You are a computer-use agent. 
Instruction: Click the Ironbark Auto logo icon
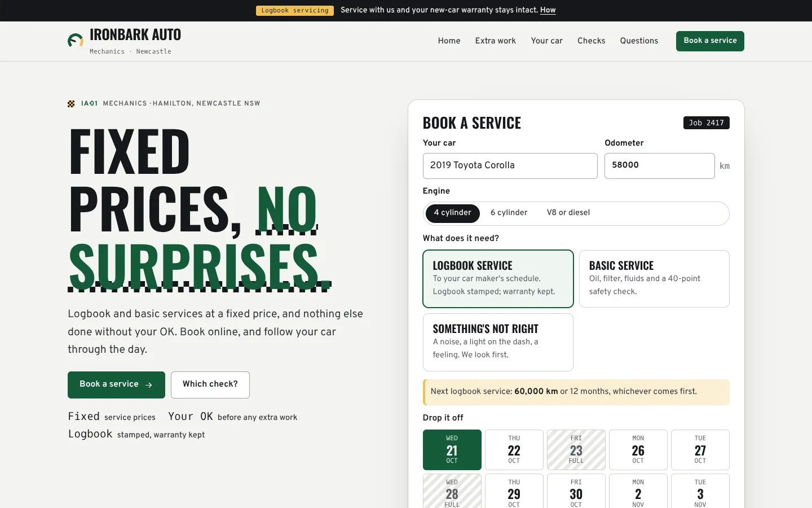76,41
